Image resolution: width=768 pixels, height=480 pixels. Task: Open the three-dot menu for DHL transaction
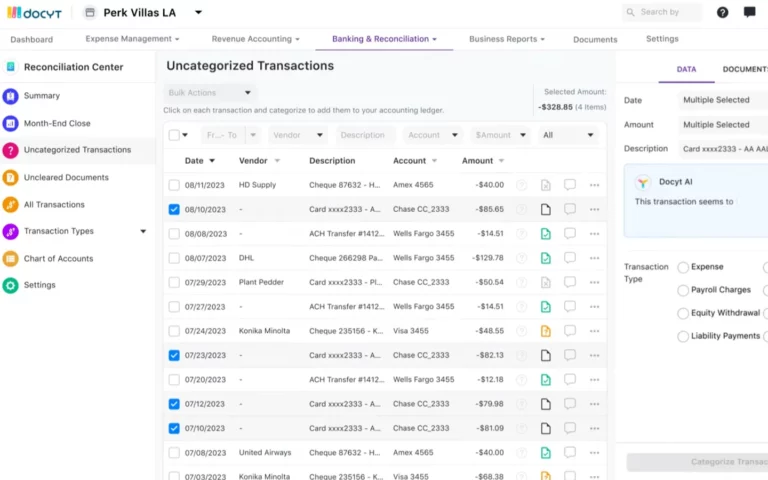(x=594, y=258)
